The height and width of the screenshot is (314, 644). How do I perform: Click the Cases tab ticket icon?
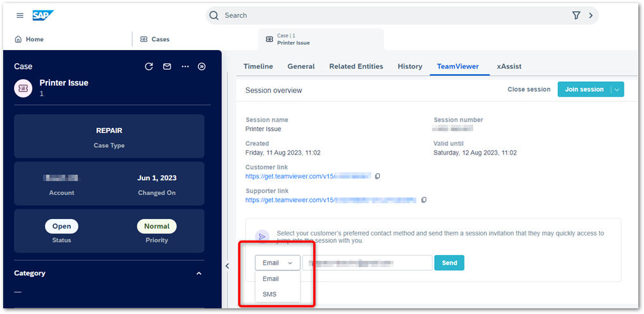click(144, 39)
